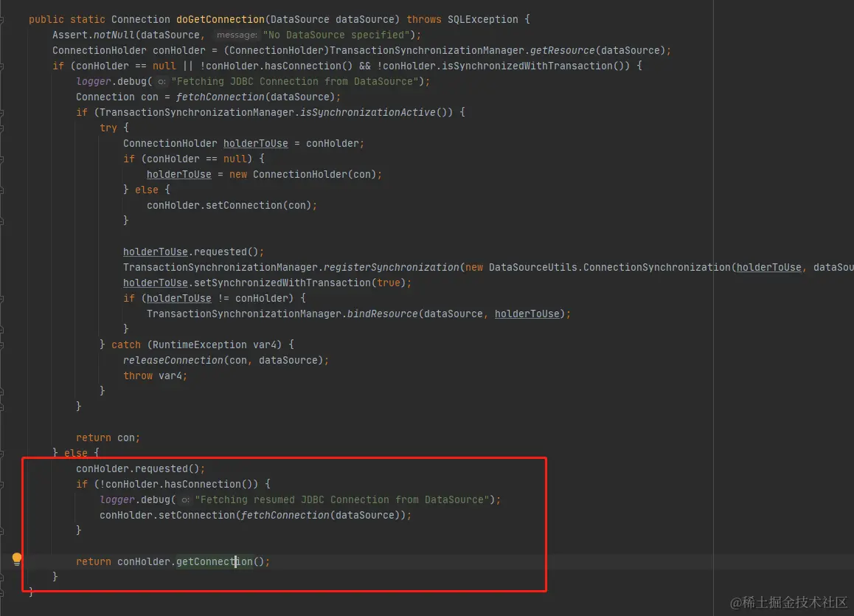The height and width of the screenshot is (616, 854).
Task: Click the "No DataSource specified" string
Action: 336,35
